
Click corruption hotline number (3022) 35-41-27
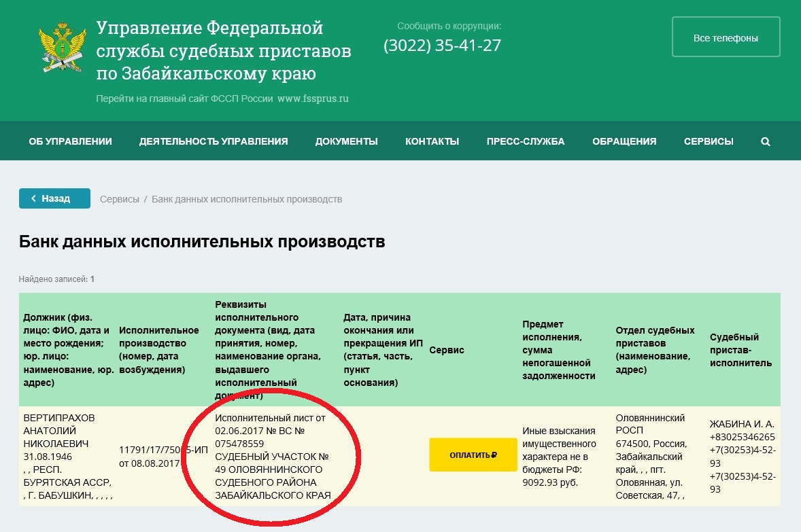pos(443,46)
